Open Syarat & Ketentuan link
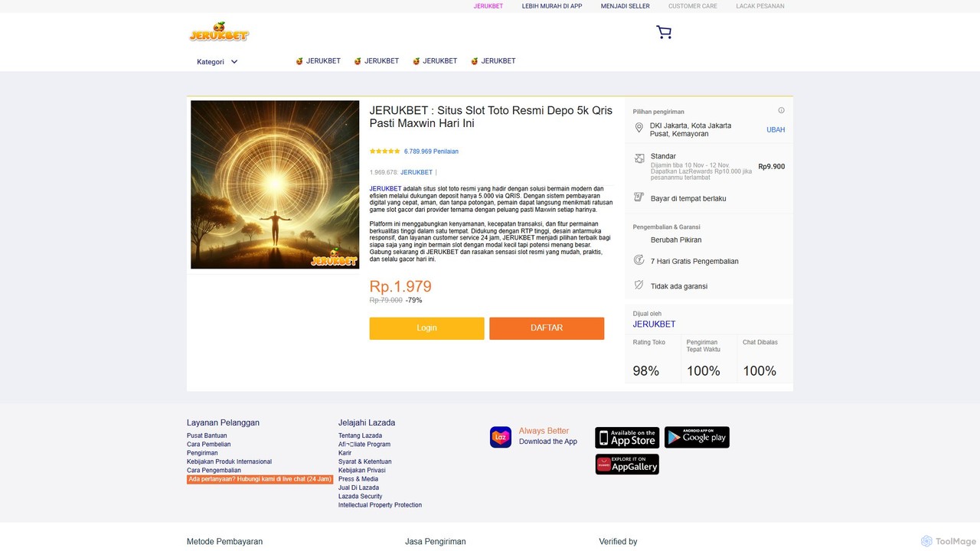Image resolution: width=980 pixels, height=551 pixels. coord(364,461)
